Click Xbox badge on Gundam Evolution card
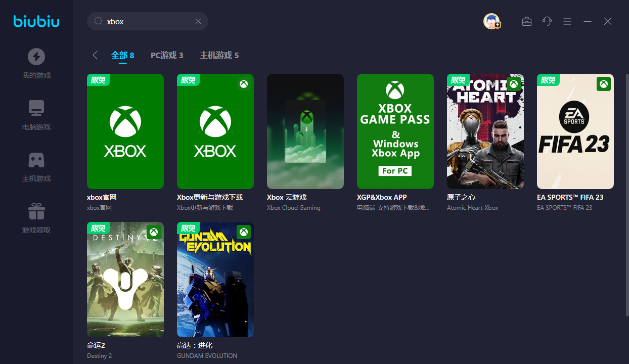Viewport: 629px width, 364px height. pos(244,232)
